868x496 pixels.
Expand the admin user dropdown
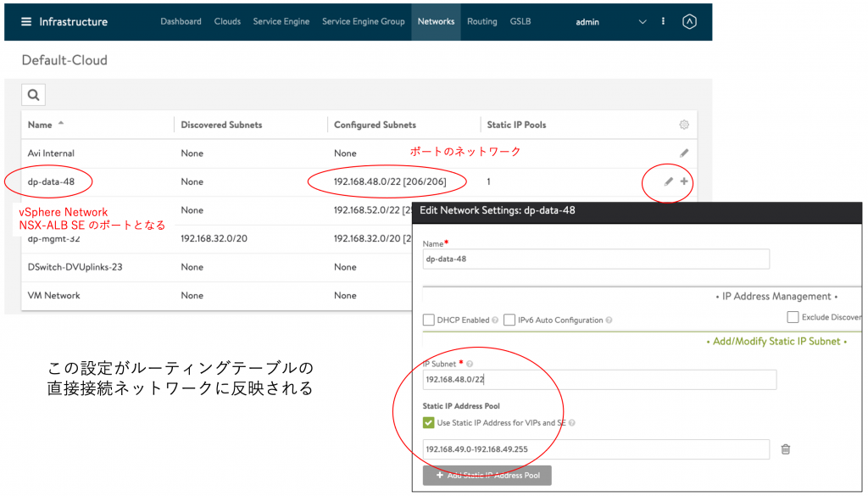(642, 22)
